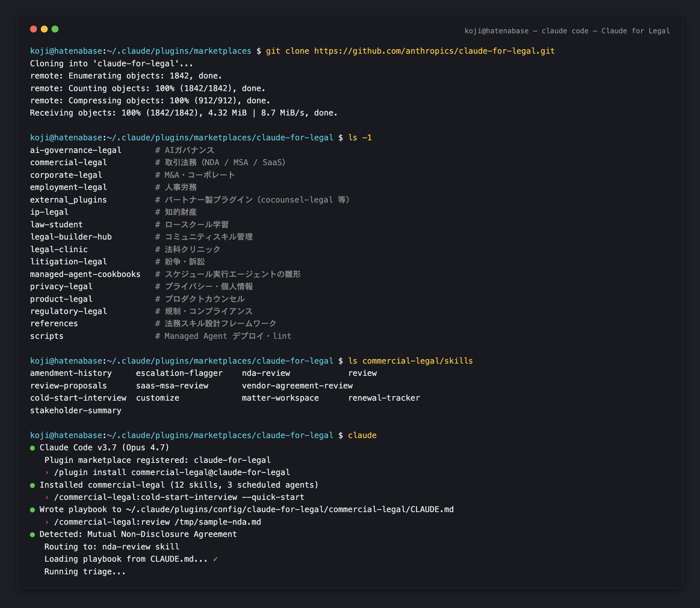
Task: Click the 'Routing to: nda-review skill' line
Action: point(112,547)
